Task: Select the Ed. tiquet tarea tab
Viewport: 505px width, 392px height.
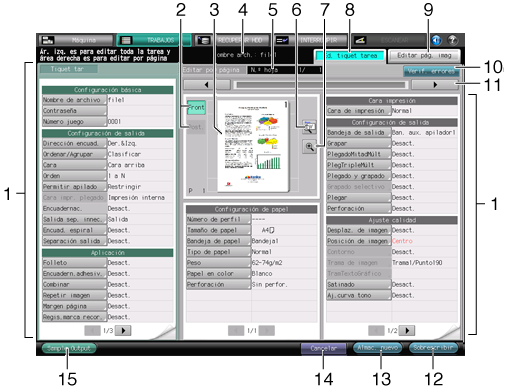Action: click(x=350, y=56)
